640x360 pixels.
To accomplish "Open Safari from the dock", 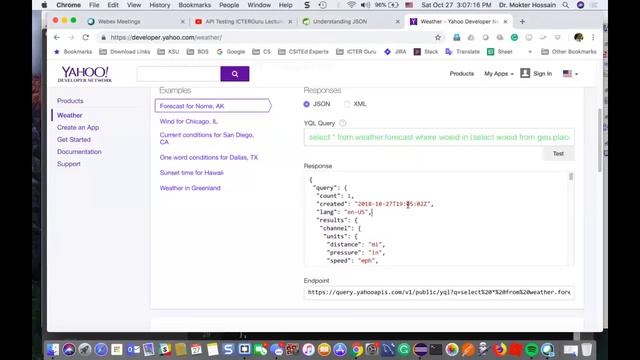I will (101, 349).
